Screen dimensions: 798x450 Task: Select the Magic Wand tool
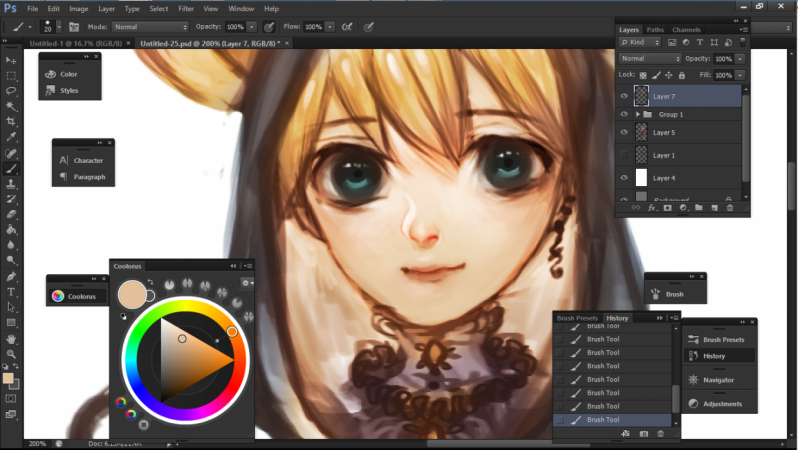pyautogui.click(x=11, y=106)
